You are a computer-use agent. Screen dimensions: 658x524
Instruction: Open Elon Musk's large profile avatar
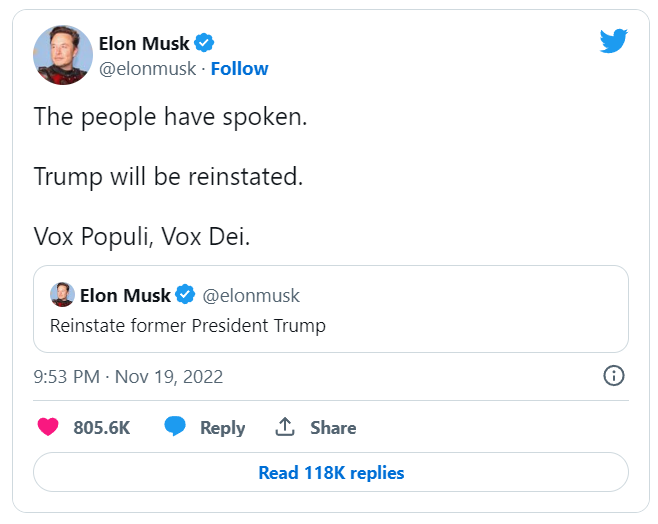pos(63,55)
